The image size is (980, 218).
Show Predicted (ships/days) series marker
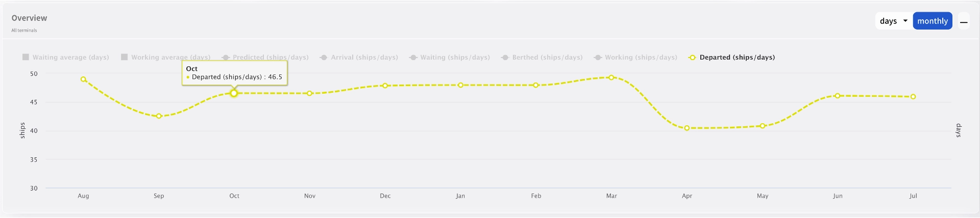click(226, 58)
